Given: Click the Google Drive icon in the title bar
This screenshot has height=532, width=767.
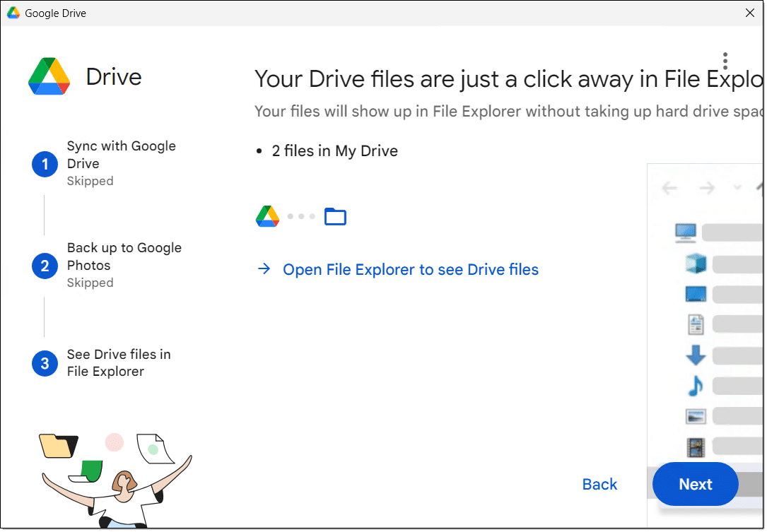Looking at the screenshot, I should (13, 13).
